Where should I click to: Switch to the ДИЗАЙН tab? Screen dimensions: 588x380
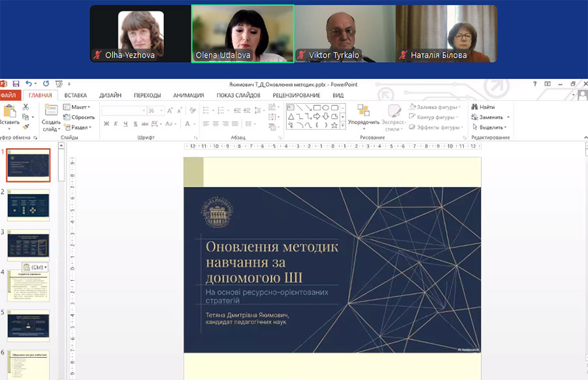point(110,95)
